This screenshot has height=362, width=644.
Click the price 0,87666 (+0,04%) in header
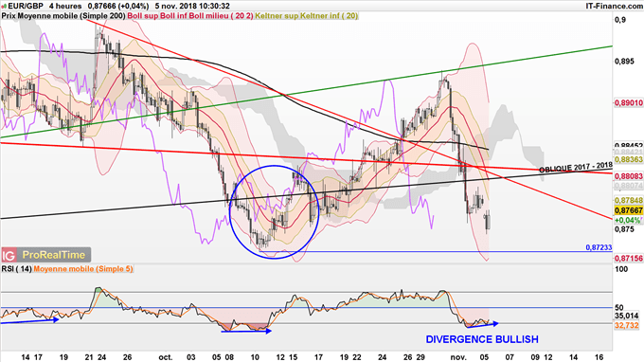[118, 7]
